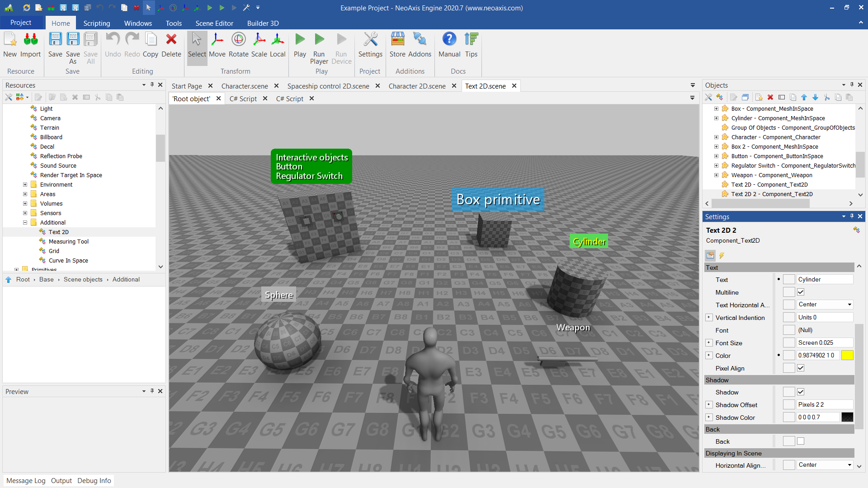The width and height of the screenshot is (868, 488).
Task: Expand the Font Size property
Action: click(x=709, y=343)
